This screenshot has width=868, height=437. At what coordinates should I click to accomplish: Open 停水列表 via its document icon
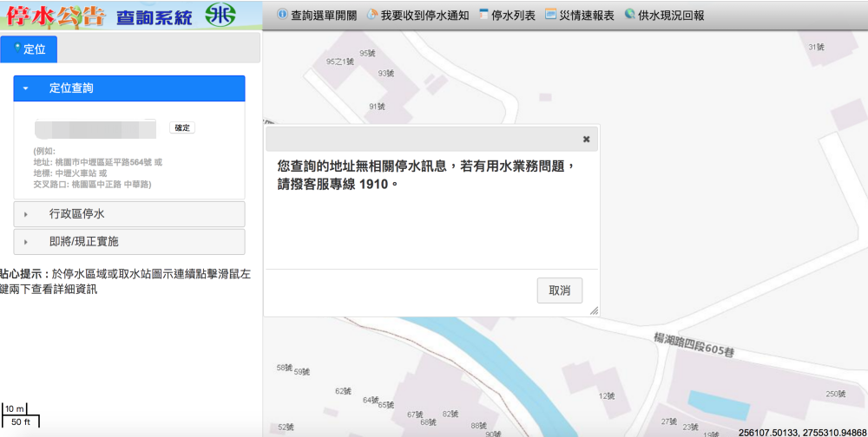pyautogui.click(x=484, y=15)
